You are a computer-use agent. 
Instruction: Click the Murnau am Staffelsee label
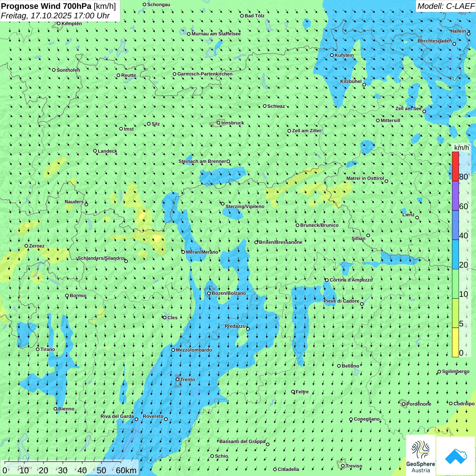(x=216, y=34)
